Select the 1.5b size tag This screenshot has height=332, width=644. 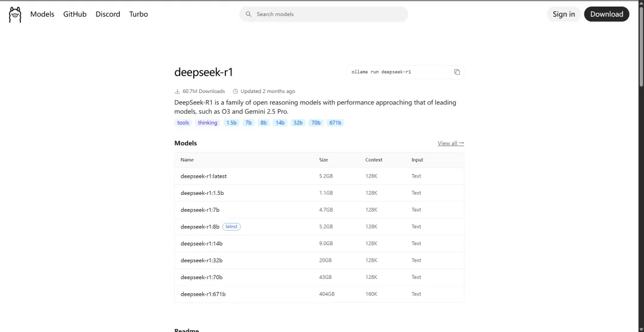(231, 123)
